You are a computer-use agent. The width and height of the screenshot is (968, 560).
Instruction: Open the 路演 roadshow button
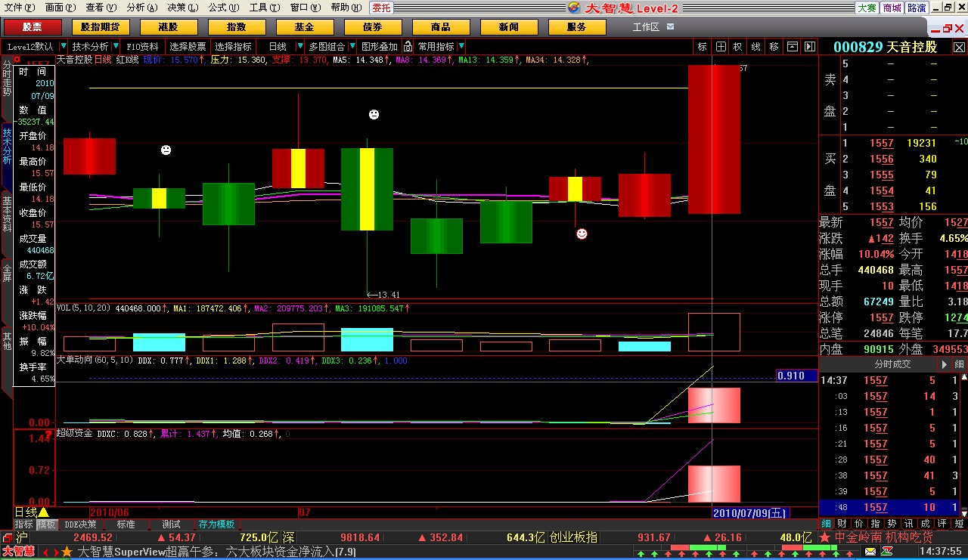point(917,8)
